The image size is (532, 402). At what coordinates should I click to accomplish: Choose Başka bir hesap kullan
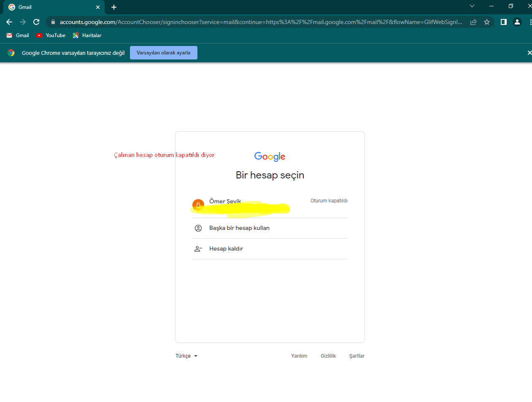[270, 228]
